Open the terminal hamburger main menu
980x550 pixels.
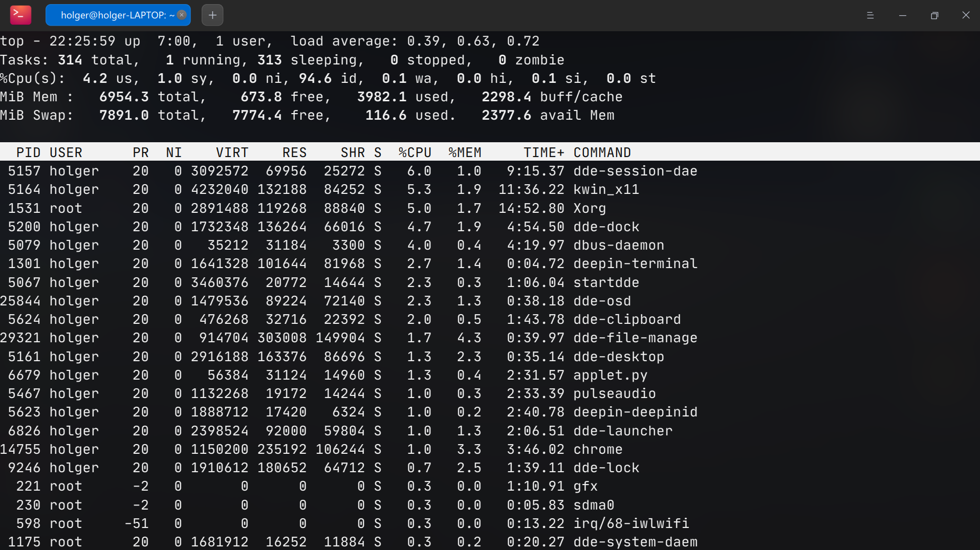(x=870, y=15)
